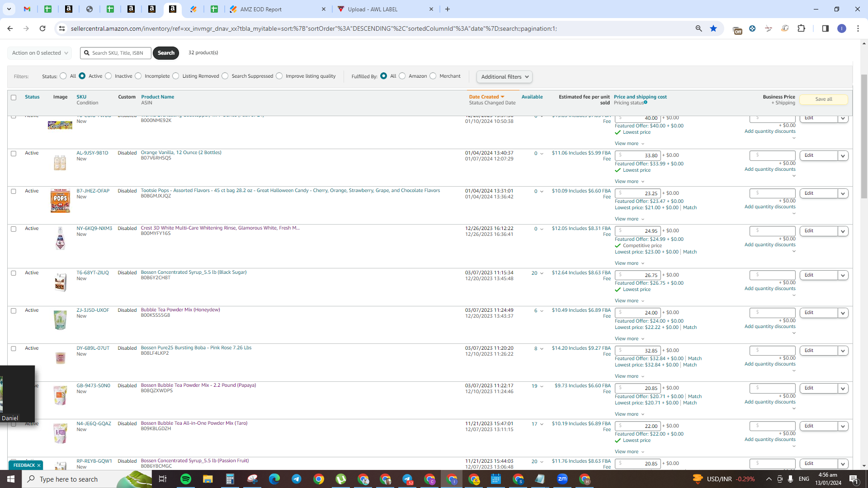868x488 pixels.
Task: Select the Inactive status filter
Action: tap(108, 76)
